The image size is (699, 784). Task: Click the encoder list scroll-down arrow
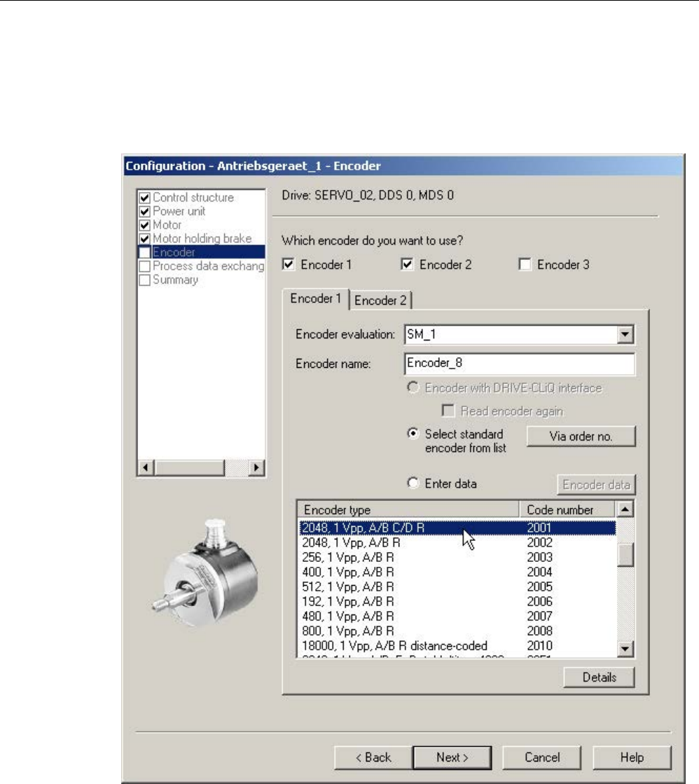(625, 649)
